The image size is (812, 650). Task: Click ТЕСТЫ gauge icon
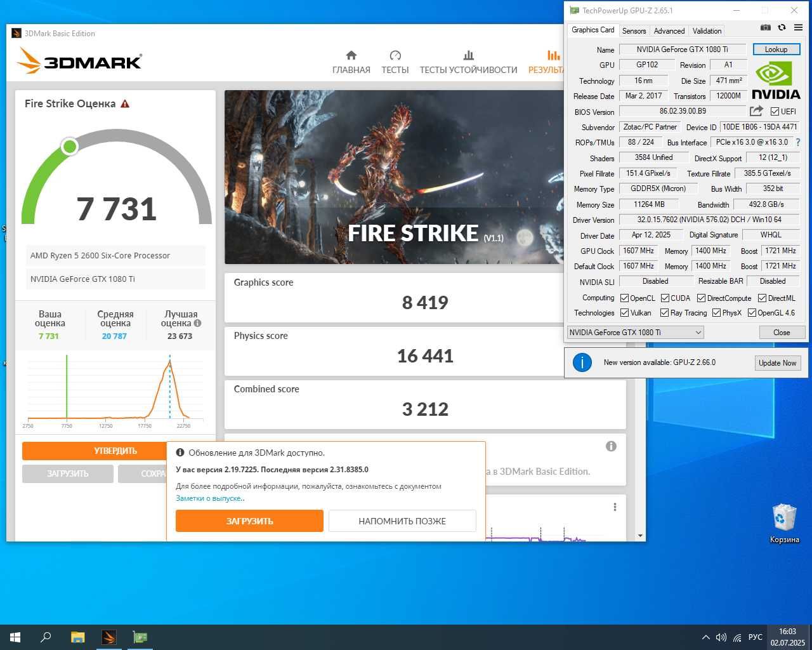tap(395, 55)
